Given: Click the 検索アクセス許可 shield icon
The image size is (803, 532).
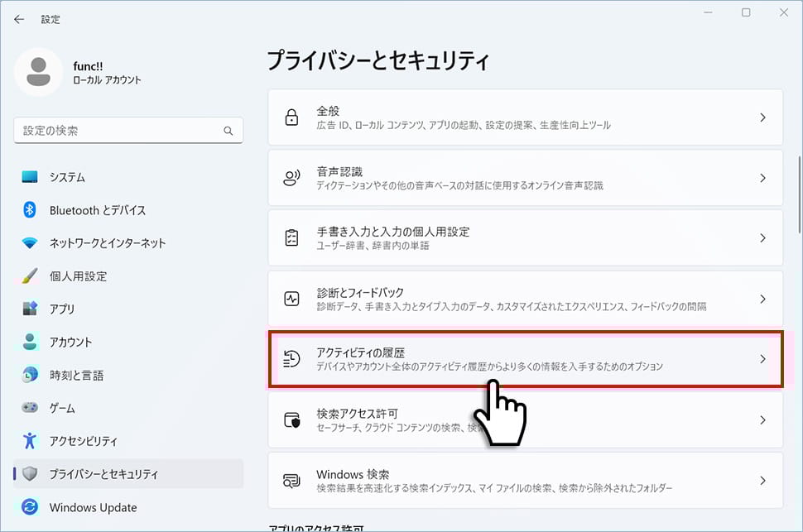Looking at the screenshot, I should tap(292, 419).
